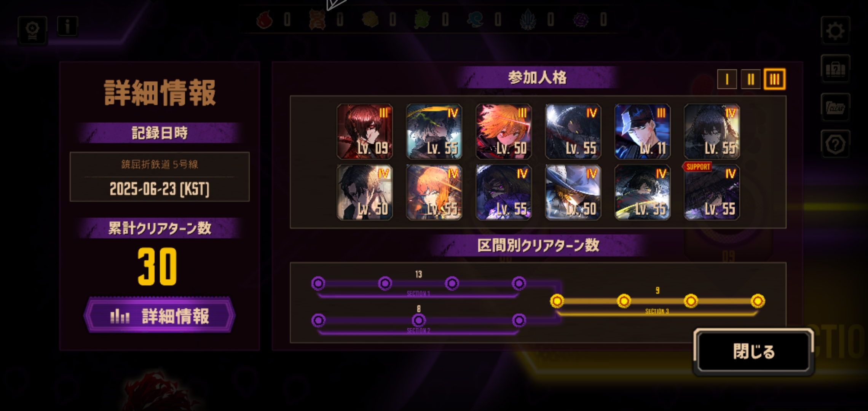Switch to team tab I
The width and height of the screenshot is (868, 411).
[727, 79]
